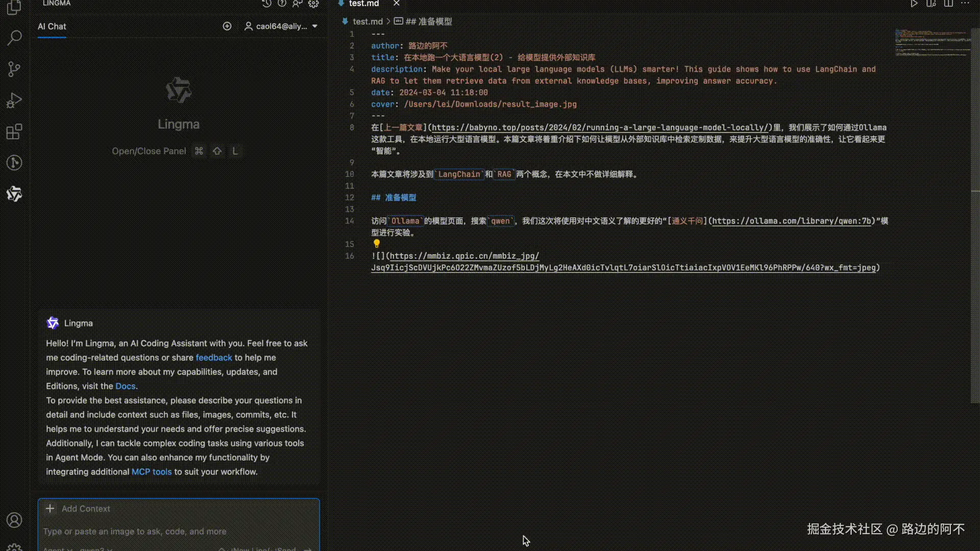Open the Source Control view

point(14,69)
